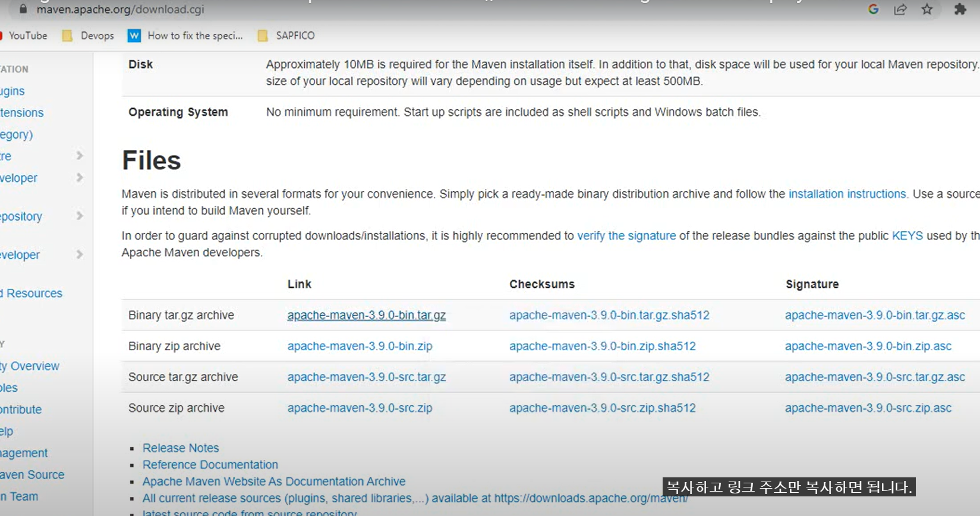This screenshot has height=516, width=980.
Task: Open the Release Notes link
Action: point(181,448)
